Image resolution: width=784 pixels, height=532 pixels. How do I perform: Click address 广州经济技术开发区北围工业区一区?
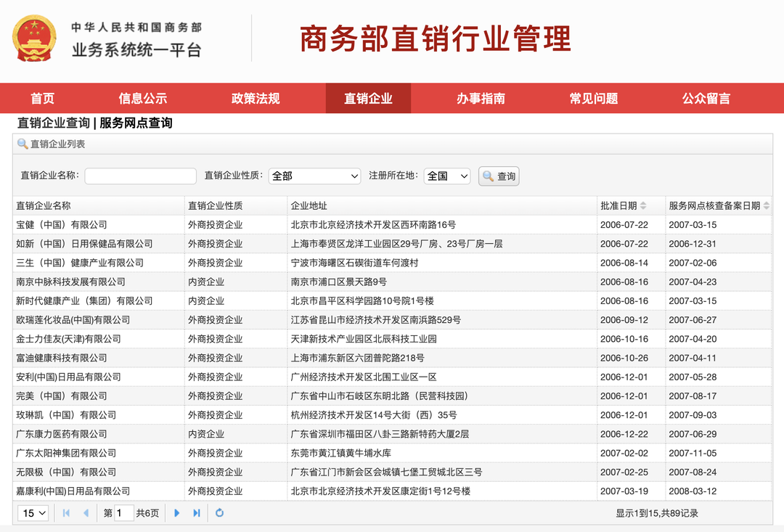[364, 377]
